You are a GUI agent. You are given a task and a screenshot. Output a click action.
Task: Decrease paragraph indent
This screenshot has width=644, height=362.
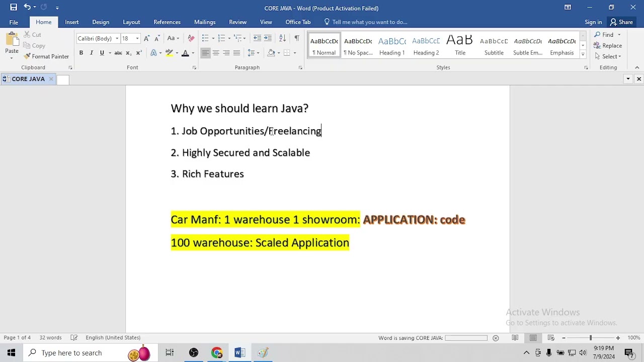click(x=257, y=38)
